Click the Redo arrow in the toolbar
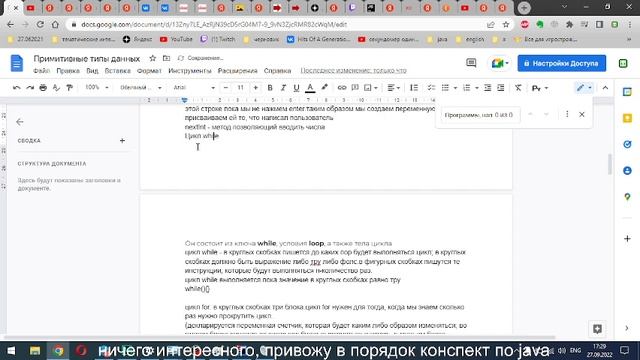Viewport: 640px width, 360px height. point(30,88)
